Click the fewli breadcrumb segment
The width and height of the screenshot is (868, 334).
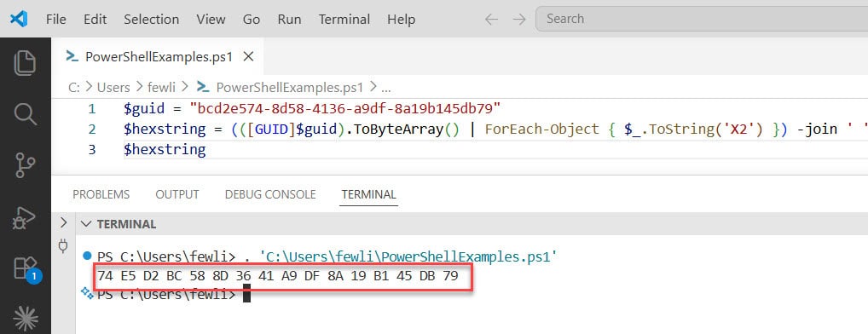160,88
